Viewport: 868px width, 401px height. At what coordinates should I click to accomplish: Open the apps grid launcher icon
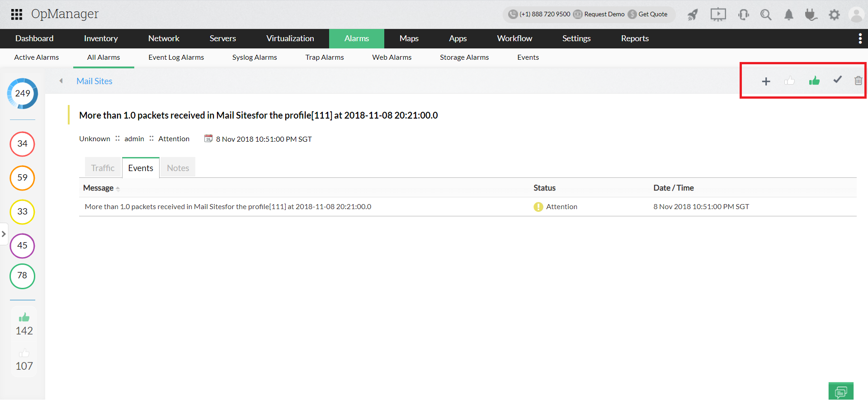17,14
